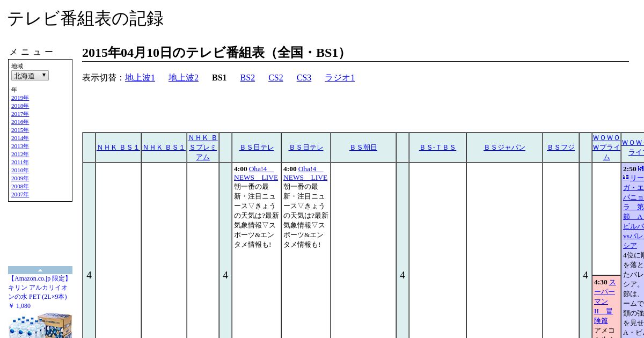Open the 2010年 year link

(x=20, y=171)
